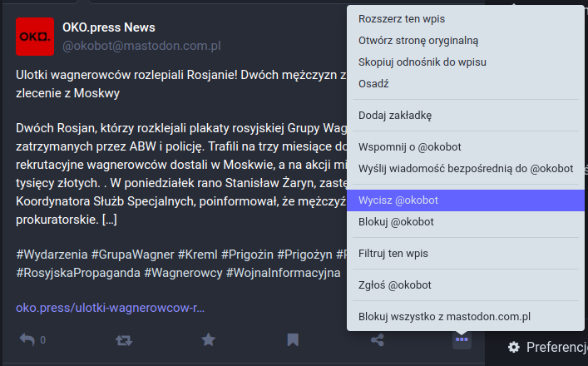
Task: Choose 'Otwórz stronę oryginalną' from menu
Action: click(x=418, y=40)
